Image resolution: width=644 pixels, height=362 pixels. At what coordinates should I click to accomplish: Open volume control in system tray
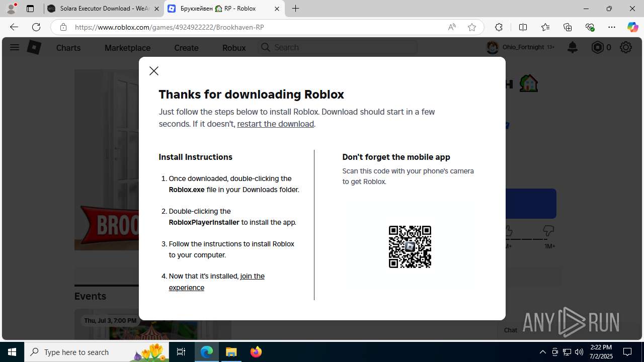pyautogui.click(x=579, y=352)
